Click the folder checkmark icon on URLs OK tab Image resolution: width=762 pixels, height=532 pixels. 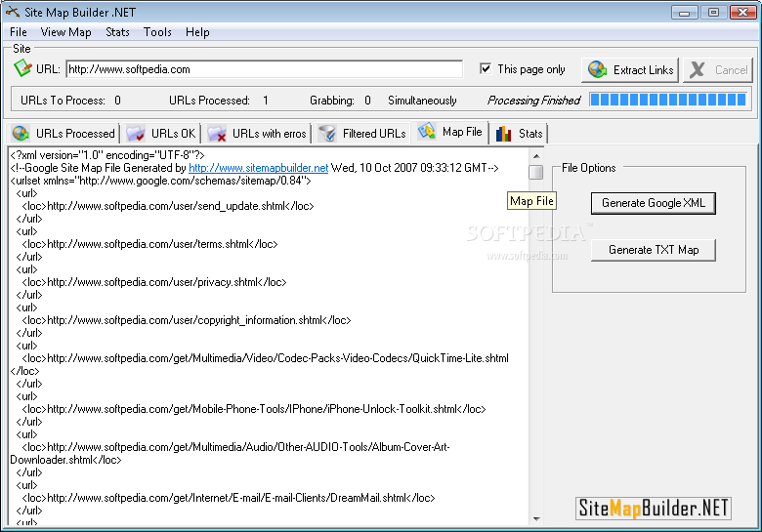click(136, 134)
